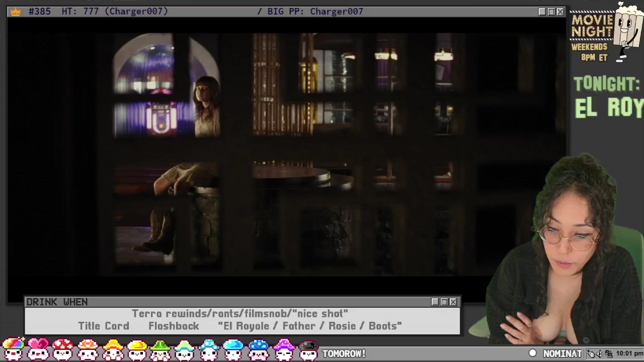The height and width of the screenshot is (362, 644).
Task: Click the 'Flashback' drink rule
Action: pos(174,326)
